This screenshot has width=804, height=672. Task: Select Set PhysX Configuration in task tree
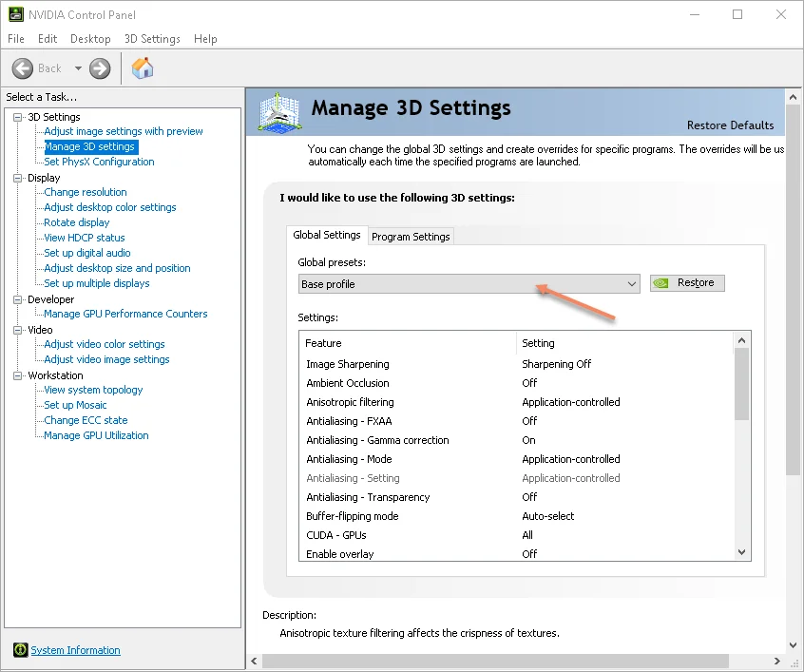(x=99, y=162)
